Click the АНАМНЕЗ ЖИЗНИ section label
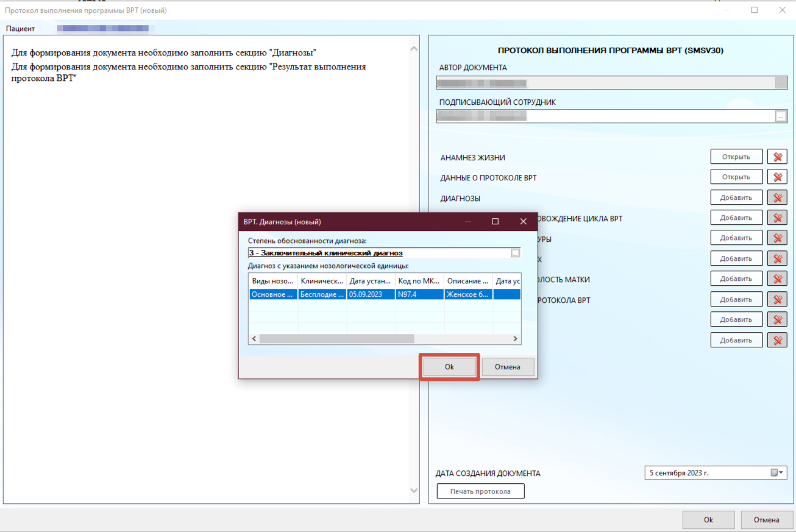 click(x=472, y=158)
